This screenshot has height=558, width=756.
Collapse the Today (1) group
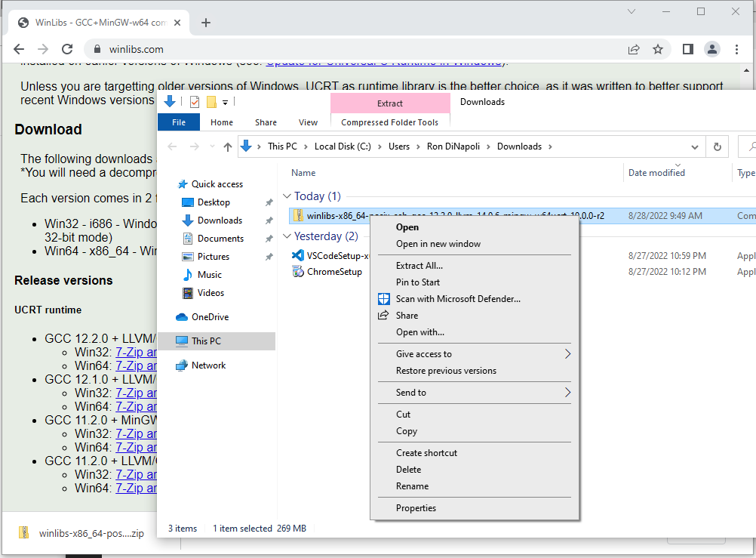coord(287,196)
